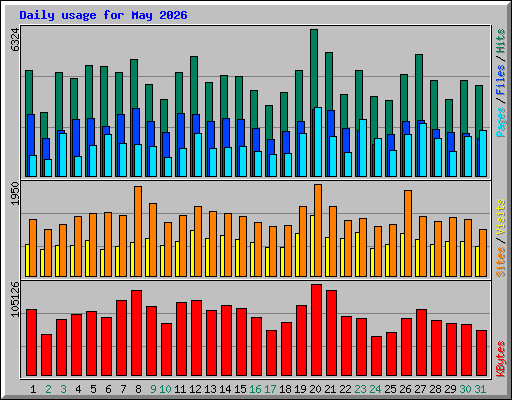Select day label 18 on the x-axis
Viewport: 512px width, 400px height.
point(285,389)
